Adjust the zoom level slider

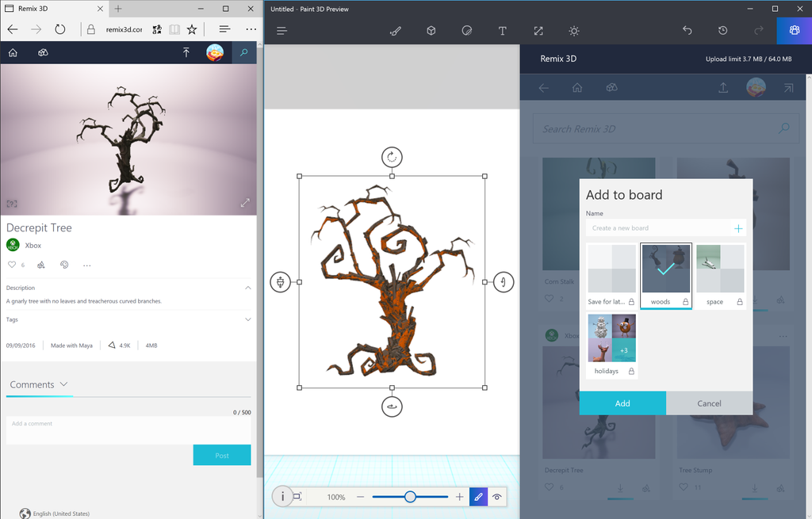point(409,496)
